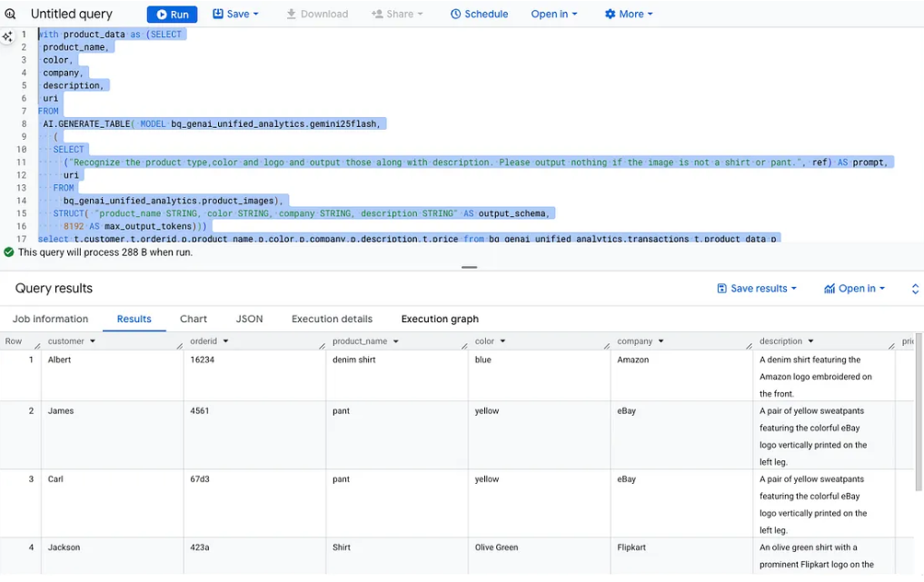Expand the Open in menu in toolbar
Image resolution: width=924 pixels, height=582 pixels.
pyautogui.click(x=554, y=15)
